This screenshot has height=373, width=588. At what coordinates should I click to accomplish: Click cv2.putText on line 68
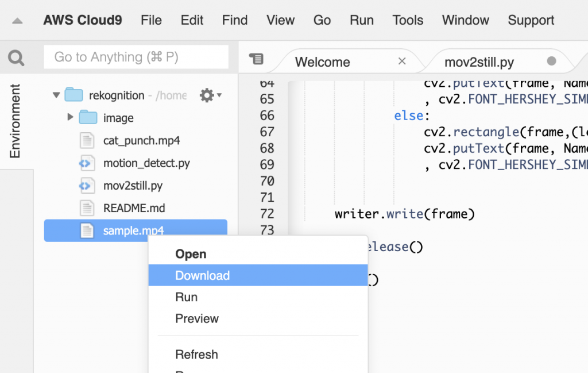(x=464, y=149)
